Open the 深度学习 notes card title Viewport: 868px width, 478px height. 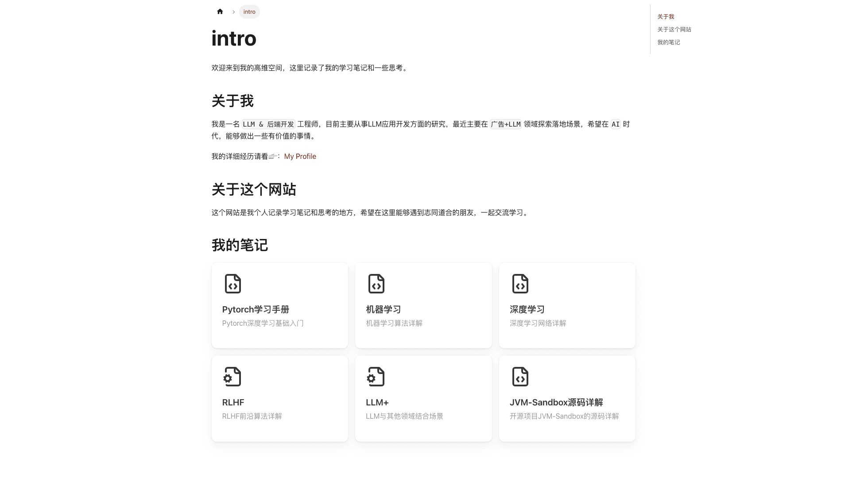click(527, 309)
